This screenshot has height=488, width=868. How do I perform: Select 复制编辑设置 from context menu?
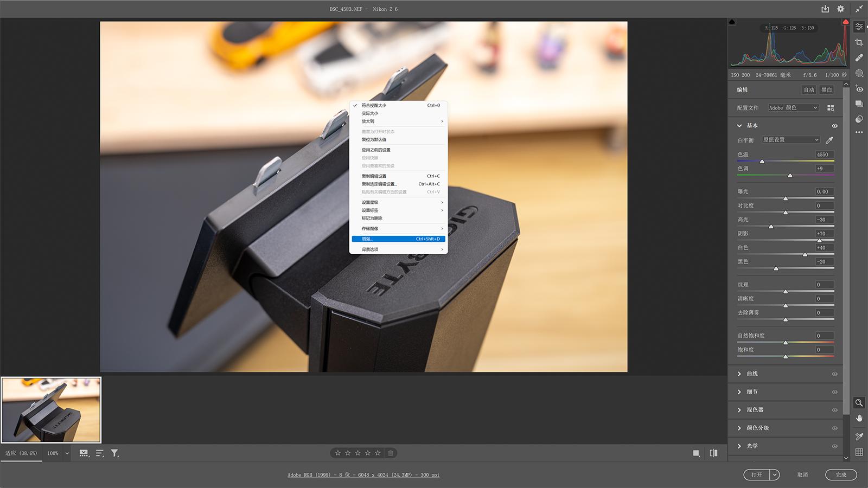coord(374,176)
